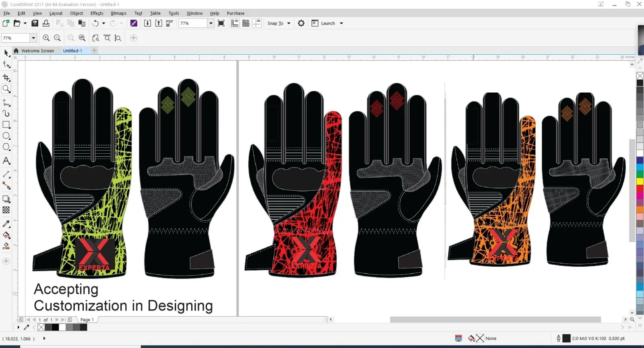Activate the Text tool

pyautogui.click(x=6, y=161)
